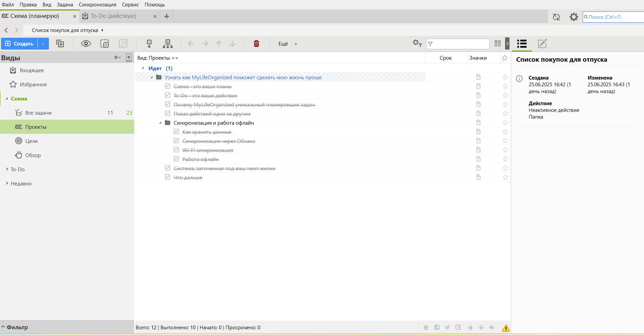The image size is (644, 335).
Task: Open the notes edit pencil icon
Action: coord(542,44)
